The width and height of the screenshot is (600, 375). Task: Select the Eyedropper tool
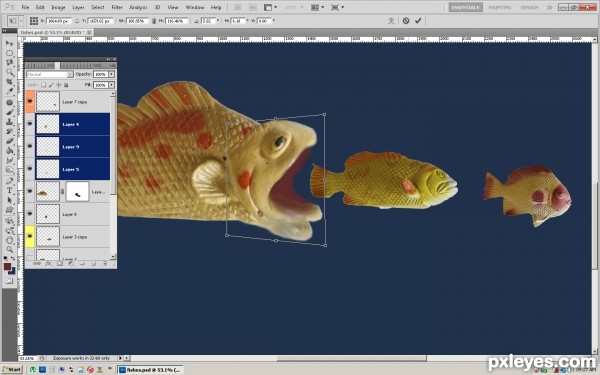[9, 91]
